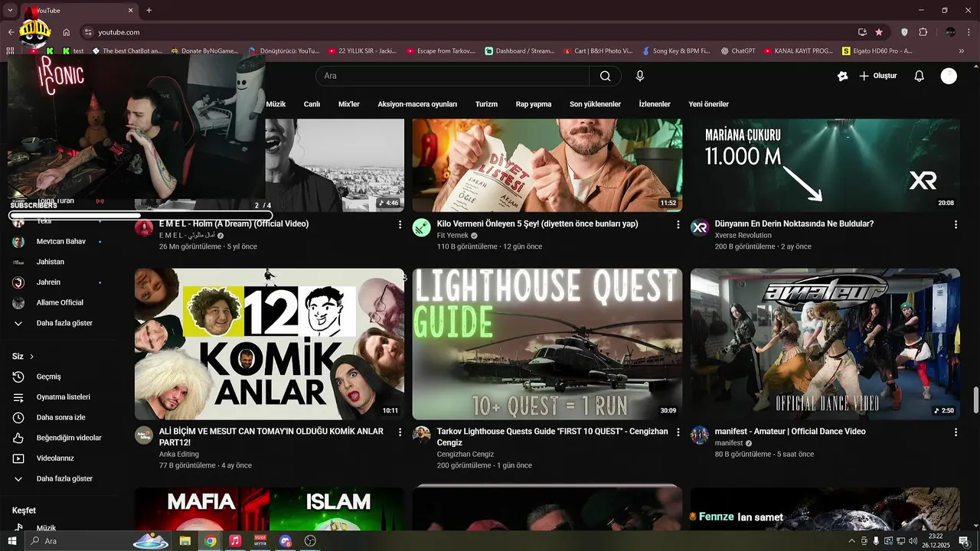
Task: Open Daha sonra izle watch later
Action: pos(60,417)
